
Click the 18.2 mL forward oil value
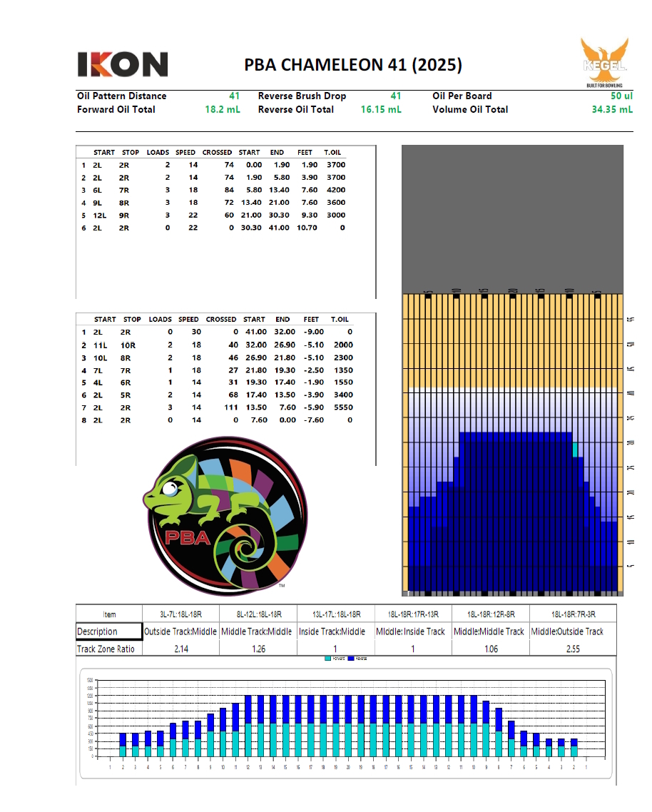[x=223, y=109]
